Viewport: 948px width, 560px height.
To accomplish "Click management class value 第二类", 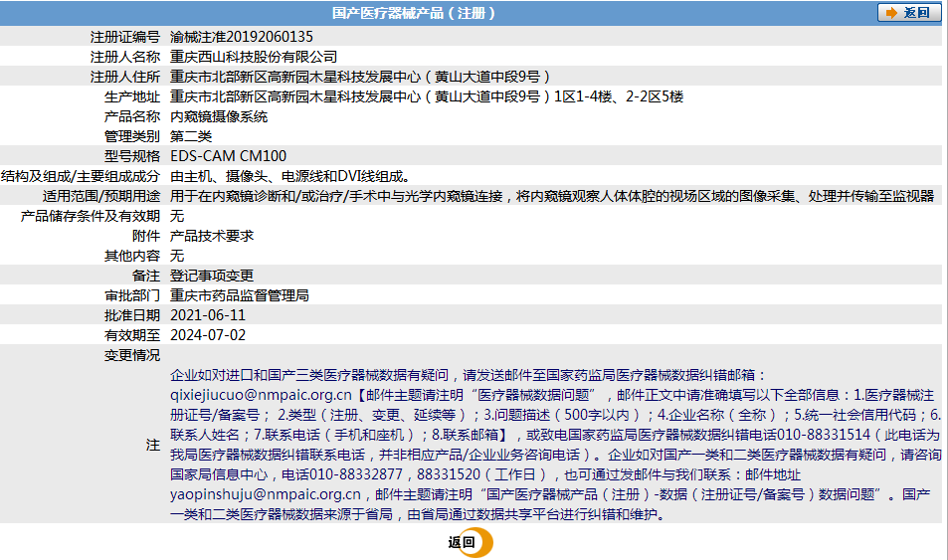I will 191,136.
